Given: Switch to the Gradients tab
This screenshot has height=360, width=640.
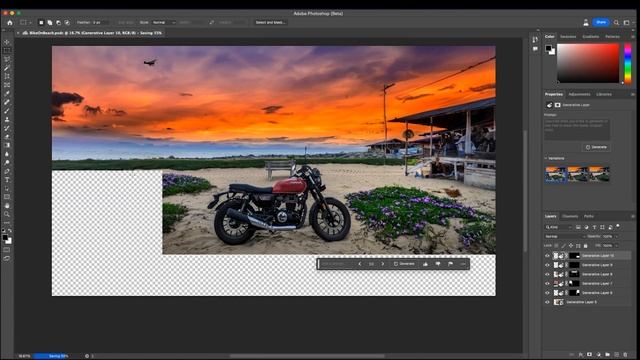Looking at the screenshot, I should (x=590, y=37).
